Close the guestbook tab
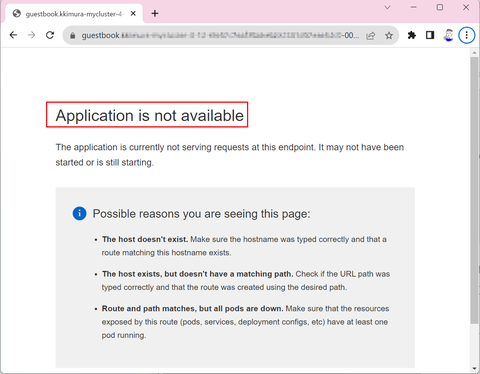This screenshot has width=480, height=374. pos(133,14)
